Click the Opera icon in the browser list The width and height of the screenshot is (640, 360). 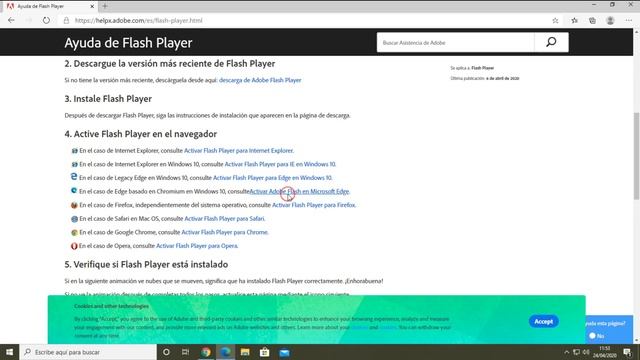(74, 246)
